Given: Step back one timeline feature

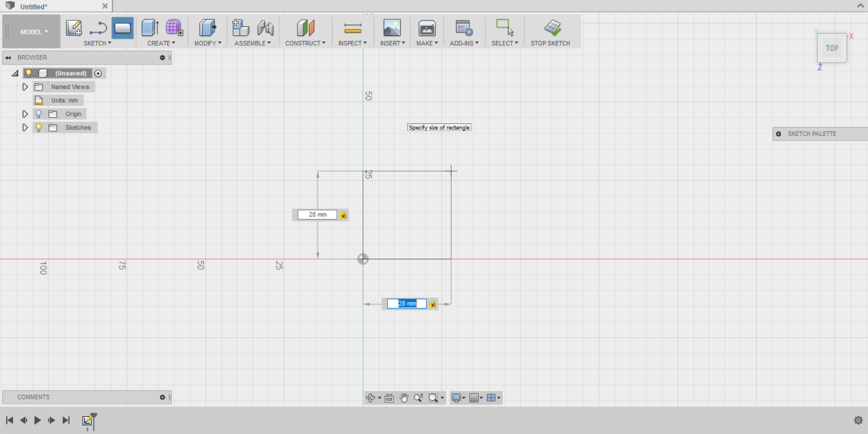Looking at the screenshot, I should point(24,420).
